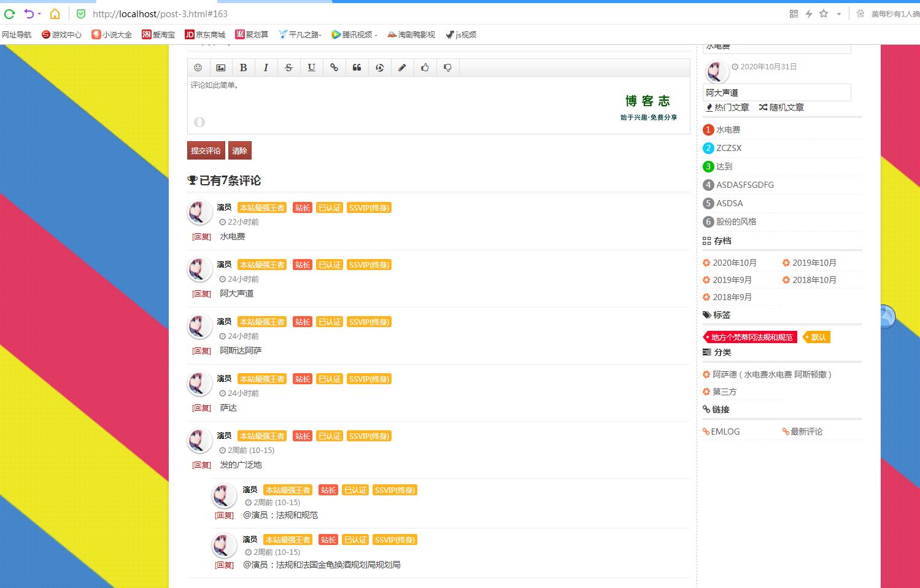Open the QR code icon in address bar

(x=794, y=14)
